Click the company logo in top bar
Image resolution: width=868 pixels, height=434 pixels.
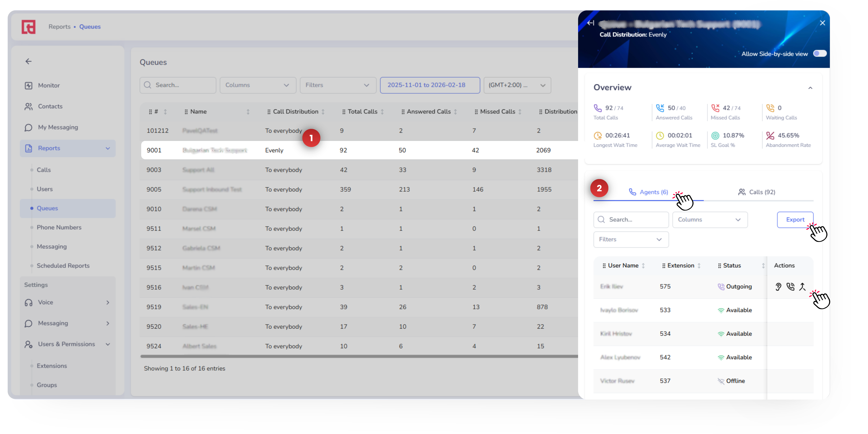coord(29,27)
